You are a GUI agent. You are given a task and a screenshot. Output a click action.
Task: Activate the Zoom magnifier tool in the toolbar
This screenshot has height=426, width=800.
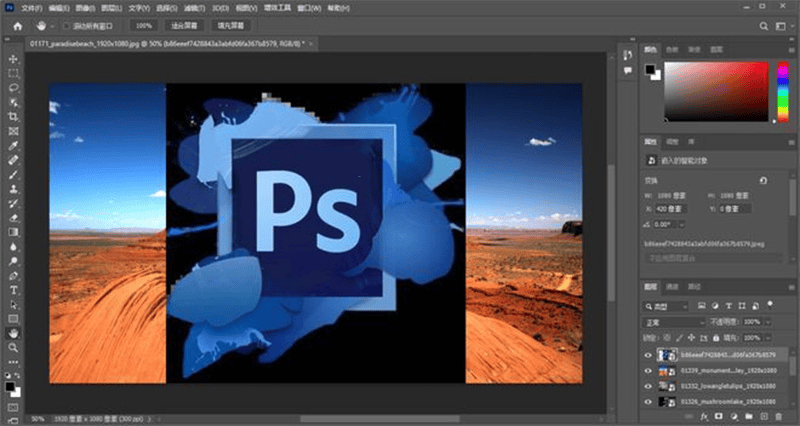coord(13,348)
